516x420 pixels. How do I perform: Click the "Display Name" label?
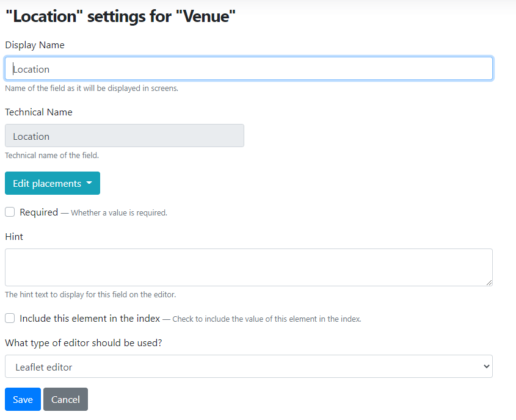tap(35, 45)
